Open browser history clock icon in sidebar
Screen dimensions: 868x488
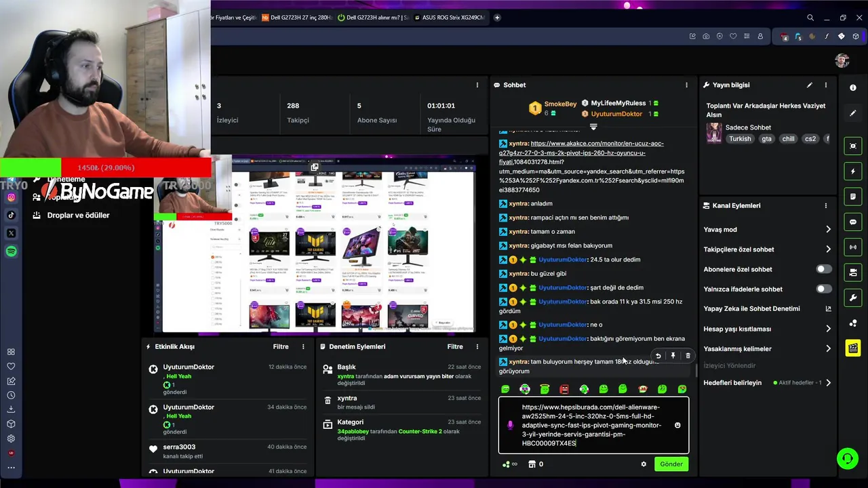pos(11,395)
